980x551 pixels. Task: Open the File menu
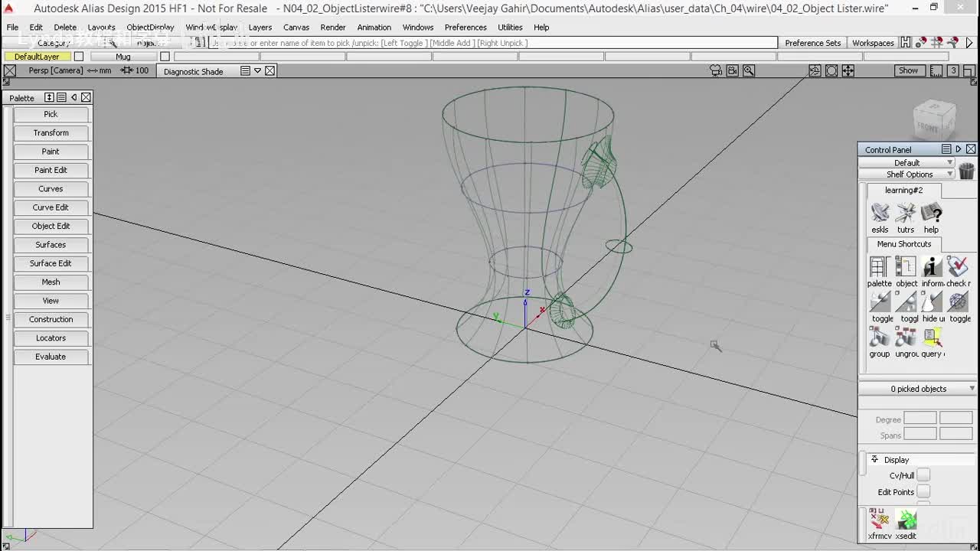(13, 28)
